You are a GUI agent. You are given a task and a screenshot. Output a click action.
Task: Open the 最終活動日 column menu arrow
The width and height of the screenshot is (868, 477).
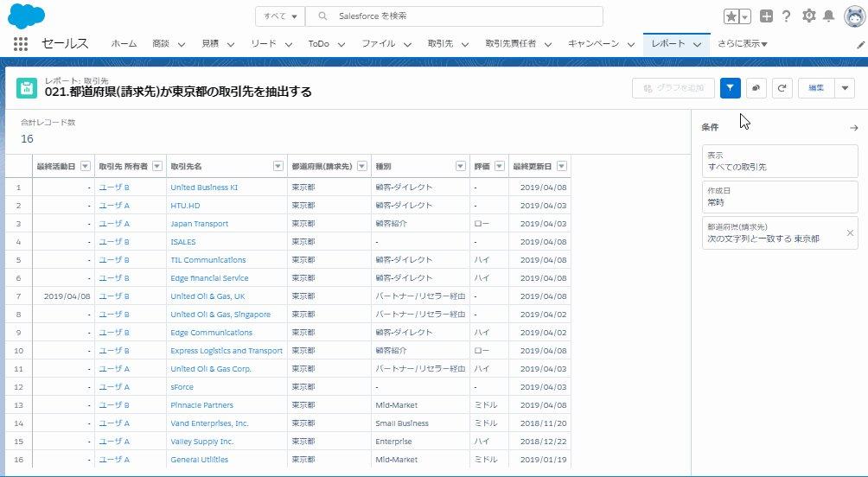click(x=86, y=166)
